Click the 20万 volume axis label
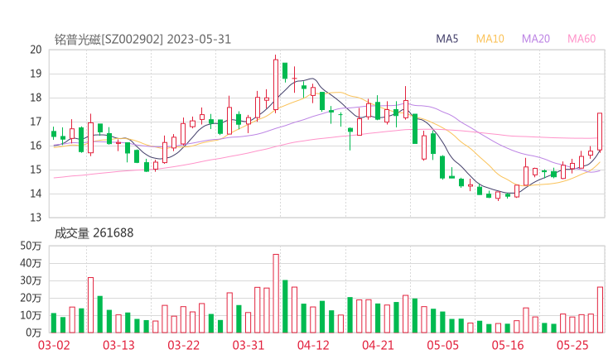 31,298
